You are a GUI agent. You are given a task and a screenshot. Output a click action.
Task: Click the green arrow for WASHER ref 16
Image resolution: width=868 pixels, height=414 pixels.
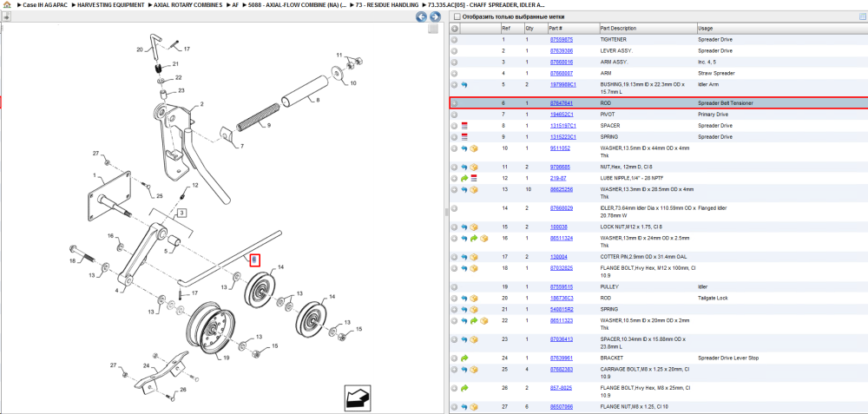point(474,239)
